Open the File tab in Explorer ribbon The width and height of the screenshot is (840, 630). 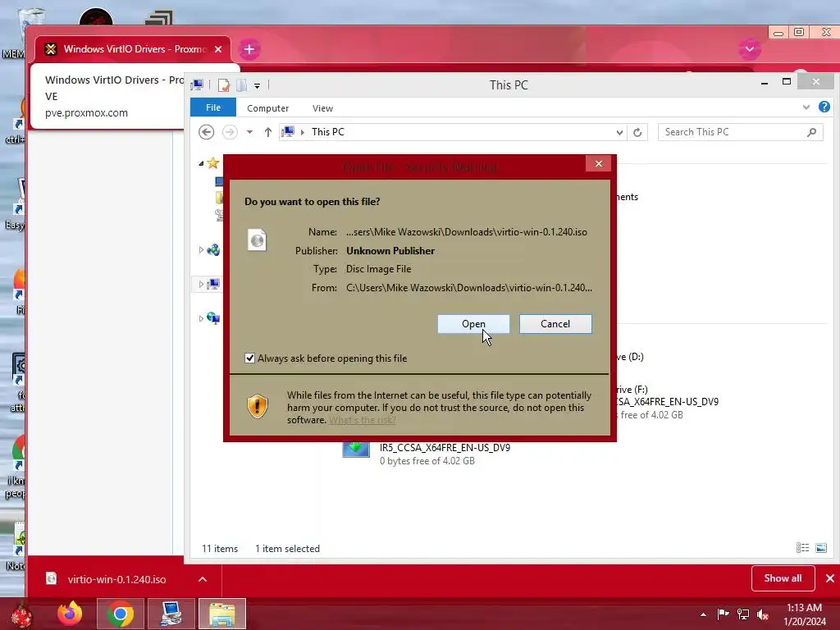click(x=213, y=107)
